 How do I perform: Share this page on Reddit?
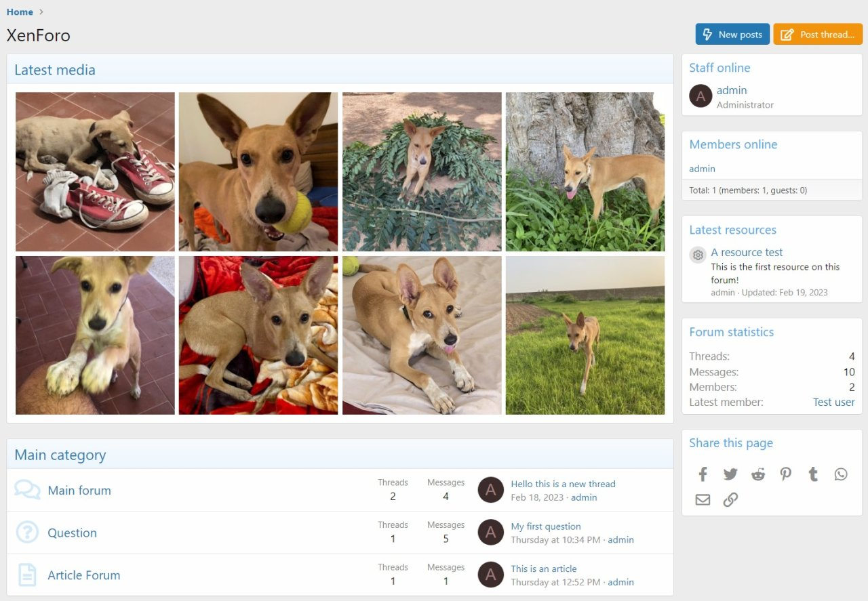click(758, 474)
